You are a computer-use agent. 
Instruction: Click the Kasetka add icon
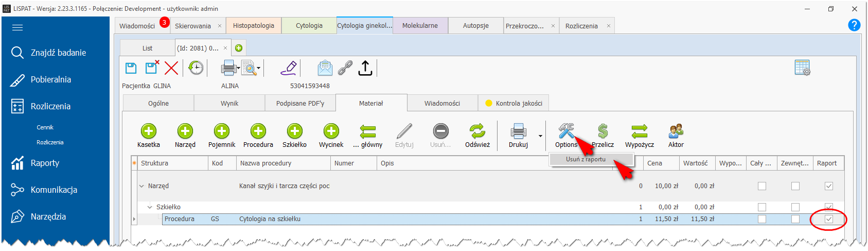tap(148, 131)
